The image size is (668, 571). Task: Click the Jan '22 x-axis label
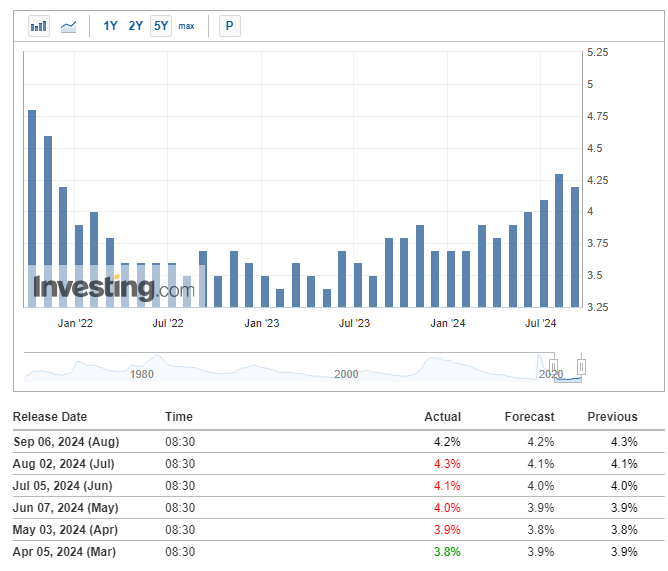(x=75, y=323)
